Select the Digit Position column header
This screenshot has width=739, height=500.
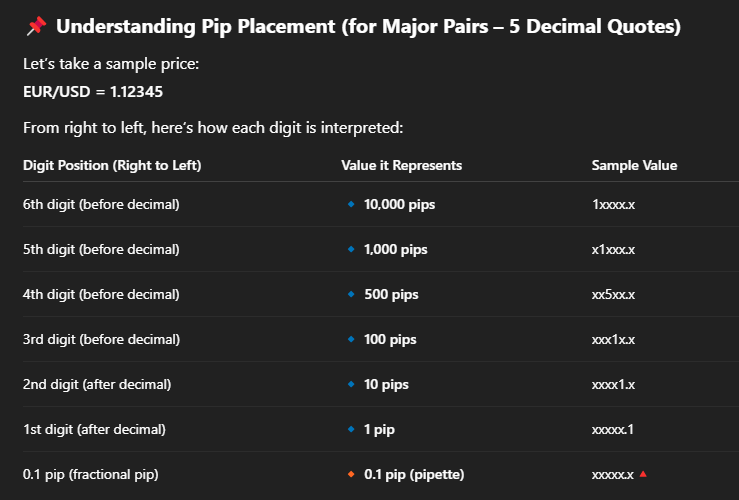pos(112,165)
